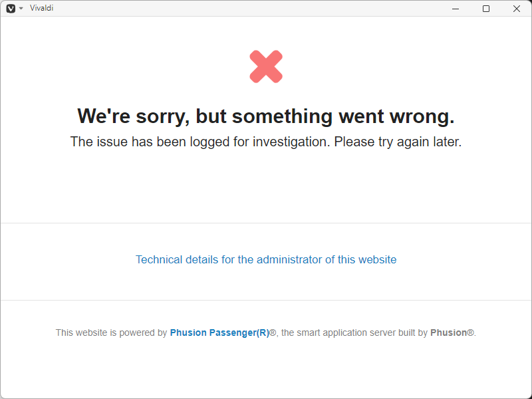Click the issue logged message text
This screenshot has height=399, width=532.
coord(266,142)
